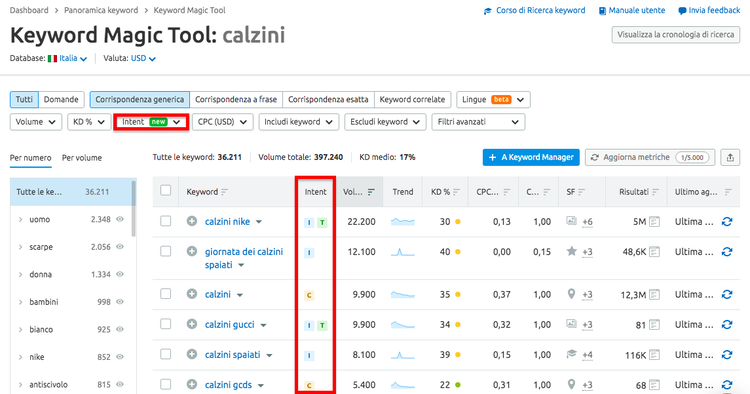Check the giornata dei calzini spaiati checkbox
750x394 pixels.
[165, 251]
